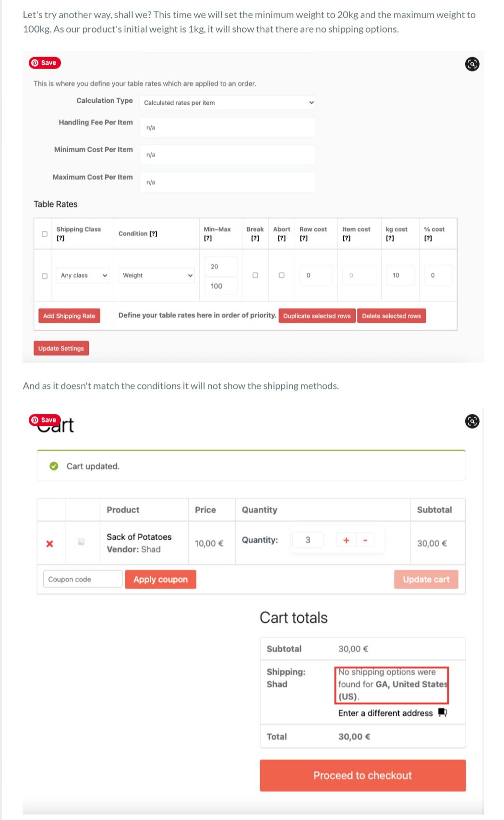Screen dimensions: 504x820
Task: Open zoom lens icon on cart screenshot
Action: coord(472,421)
